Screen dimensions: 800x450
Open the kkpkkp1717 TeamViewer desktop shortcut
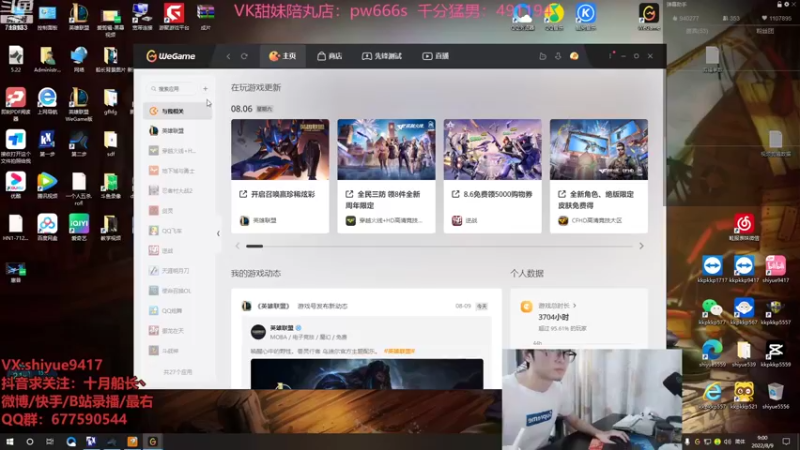pos(712,269)
